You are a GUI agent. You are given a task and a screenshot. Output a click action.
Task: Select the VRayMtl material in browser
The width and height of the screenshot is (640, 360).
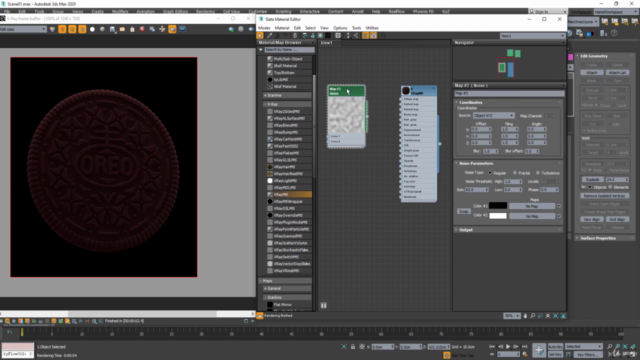289,195
